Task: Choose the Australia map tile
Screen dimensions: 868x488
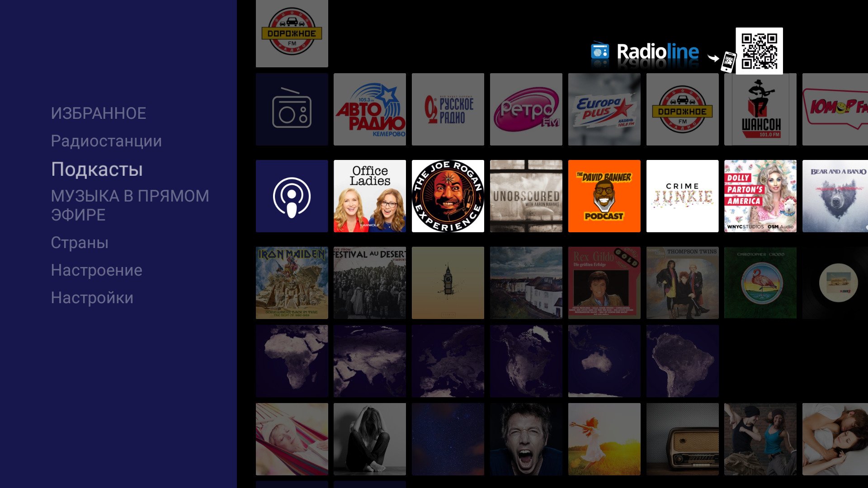Action: [604, 361]
